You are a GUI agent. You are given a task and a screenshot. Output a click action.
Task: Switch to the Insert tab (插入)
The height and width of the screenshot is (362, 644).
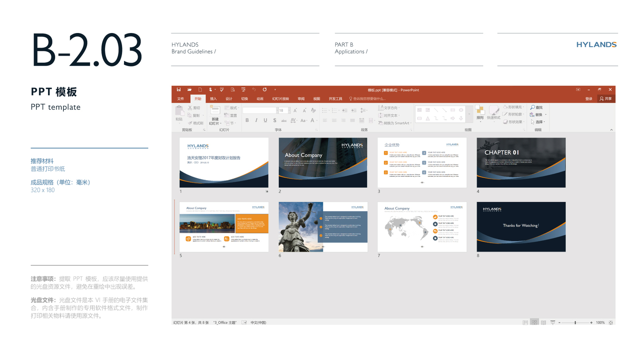(214, 99)
